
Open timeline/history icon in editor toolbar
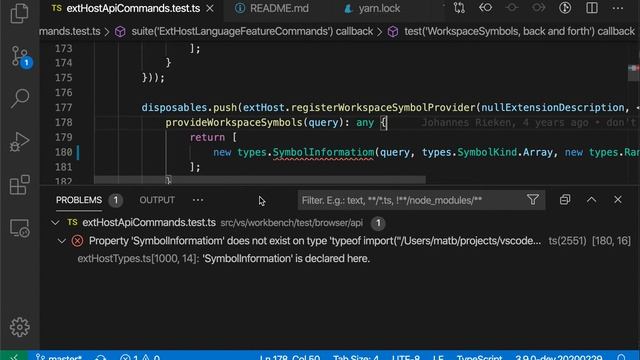[565, 8]
